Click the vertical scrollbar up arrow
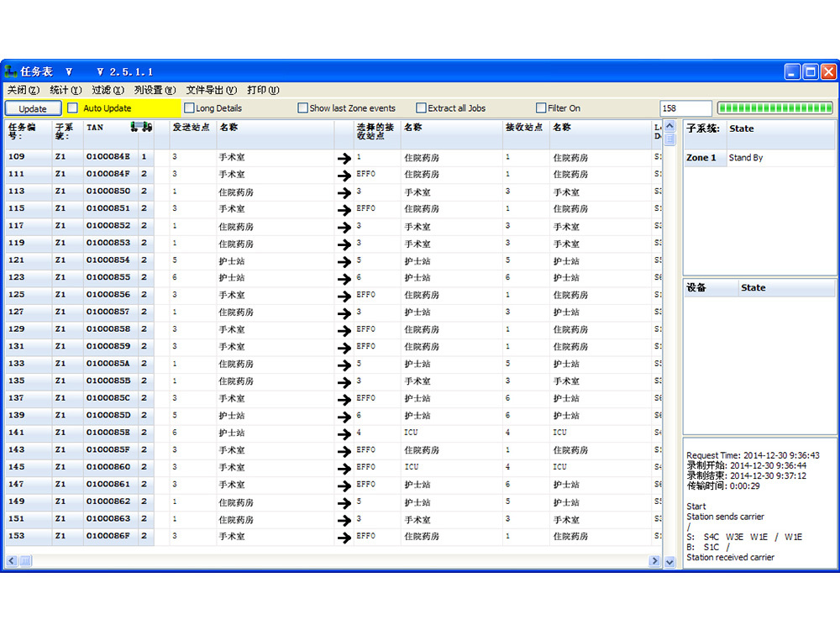This screenshot has width=840, height=630. (x=669, y=127)
